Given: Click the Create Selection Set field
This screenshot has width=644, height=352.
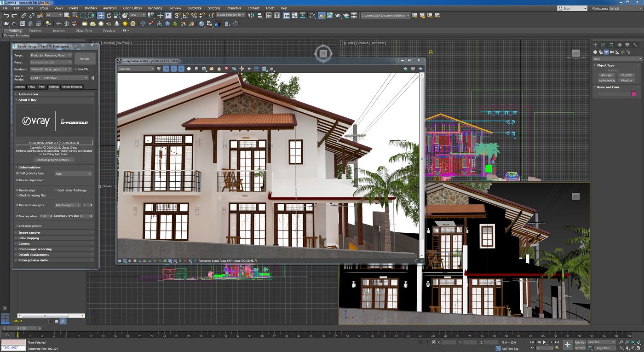Looking at the screenshot, I should (x=231, y=15).
